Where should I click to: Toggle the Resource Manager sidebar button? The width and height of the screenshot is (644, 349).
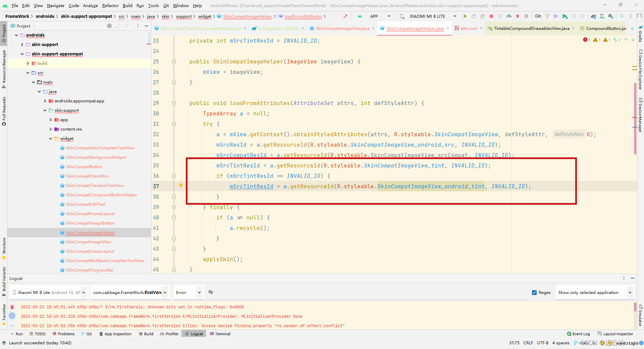tap(4, 68)
